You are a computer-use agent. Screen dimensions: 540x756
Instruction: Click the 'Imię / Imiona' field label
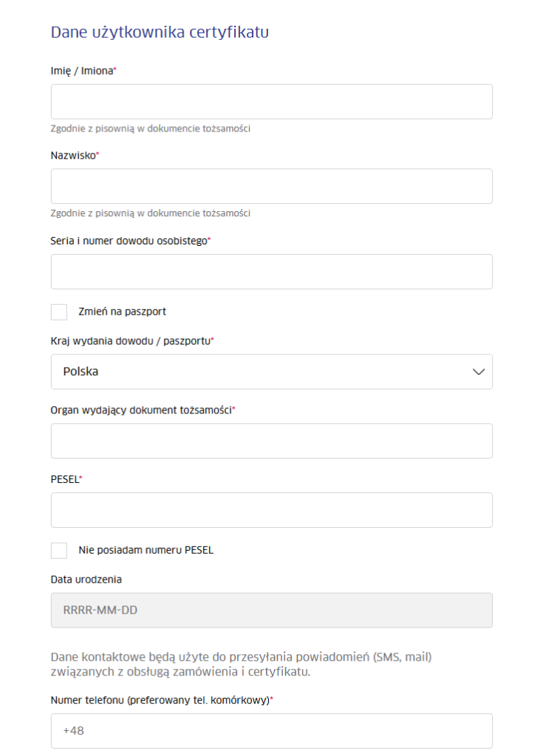[x=82, y=71]
